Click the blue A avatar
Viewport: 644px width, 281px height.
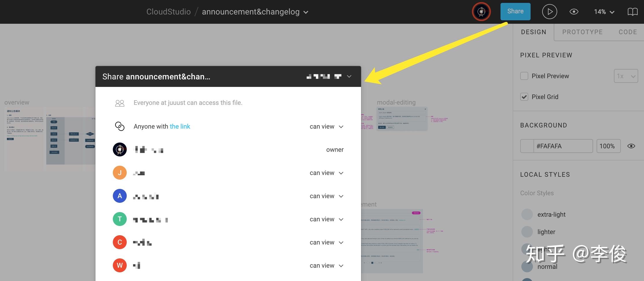[x=120, y=196]
